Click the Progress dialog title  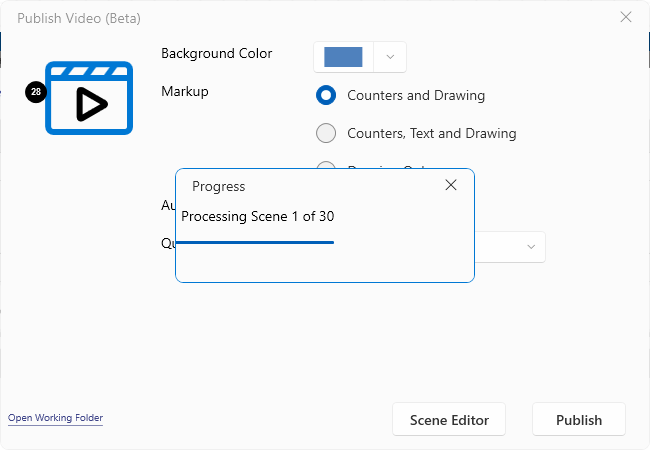point(218,186)
